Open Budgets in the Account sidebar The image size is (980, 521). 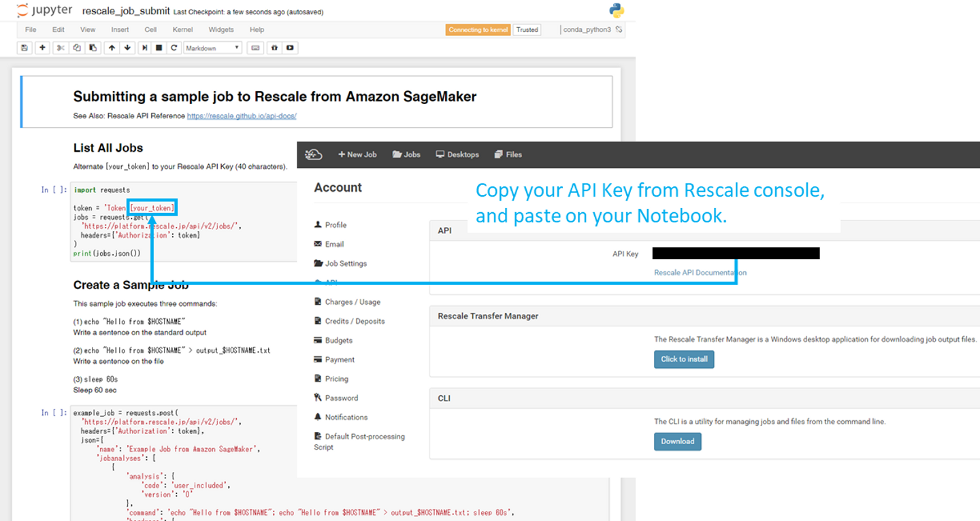pyautogui.click(x=333, y=340)
